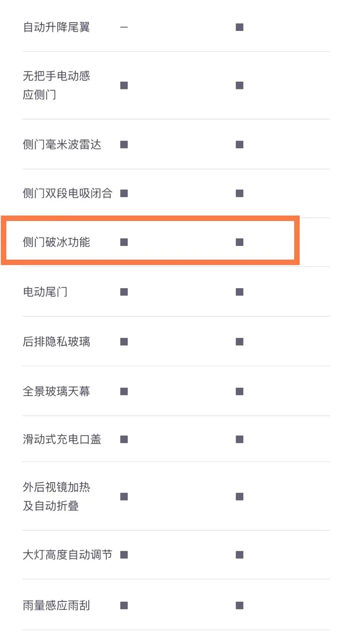The width and height of the screenshot is (352, 644).
Task: Click second-column square marker for 后排隐私玻璃
Action: coord(240,342)
